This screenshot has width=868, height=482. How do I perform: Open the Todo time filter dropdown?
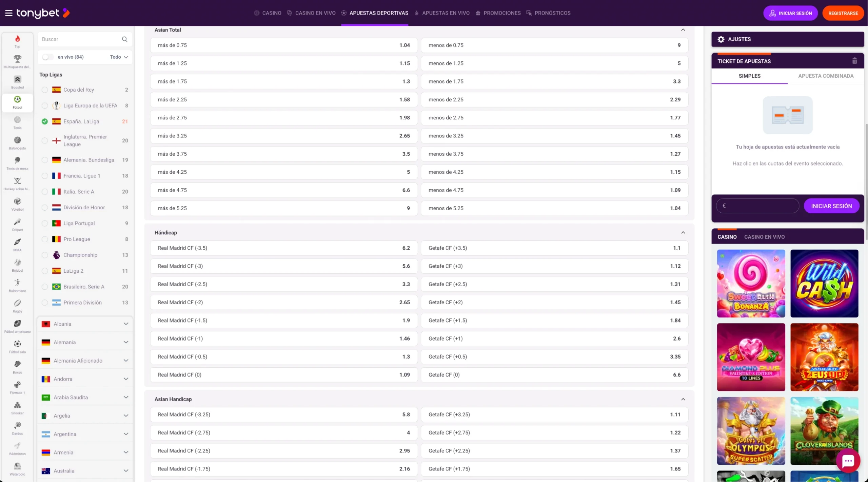119,57
